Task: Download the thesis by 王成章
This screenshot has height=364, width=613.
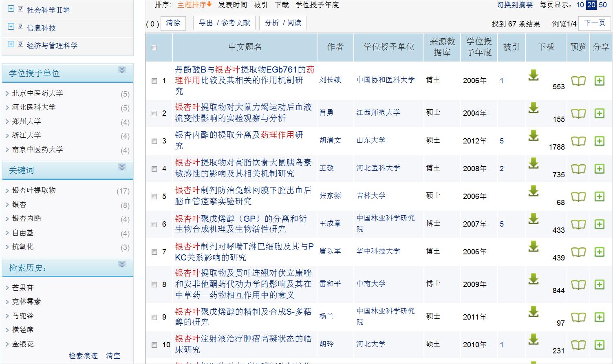Action: pos(533,219)
